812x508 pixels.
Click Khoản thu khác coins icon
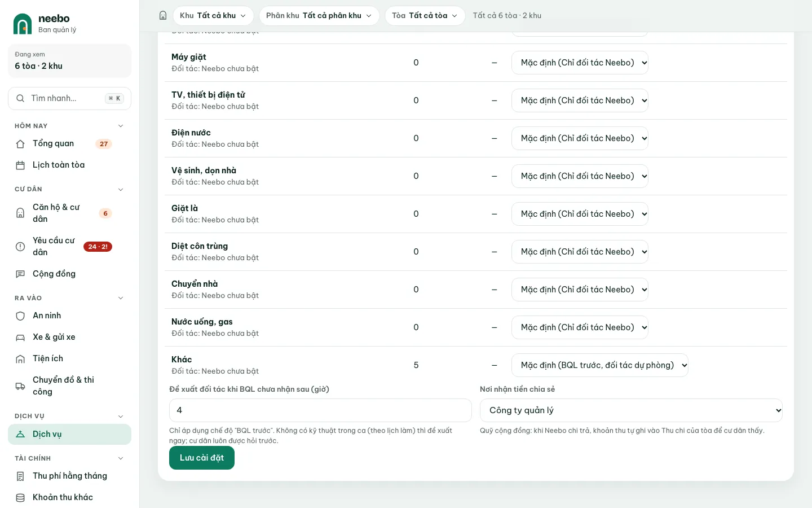point(20,498)
